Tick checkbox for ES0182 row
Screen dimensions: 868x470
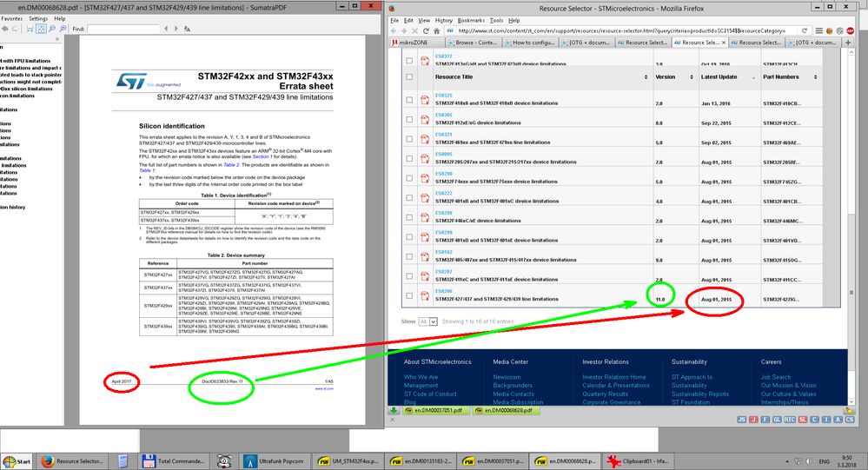click(x=409, y=256)
